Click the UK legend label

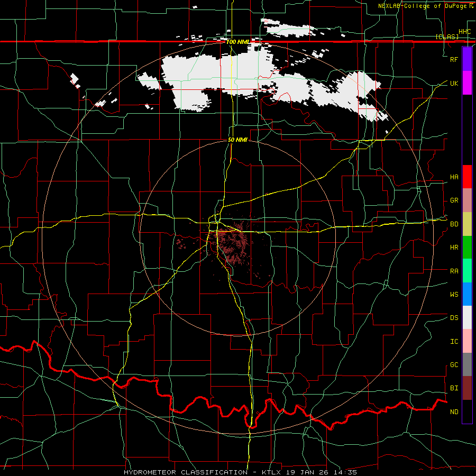[454, 83]
